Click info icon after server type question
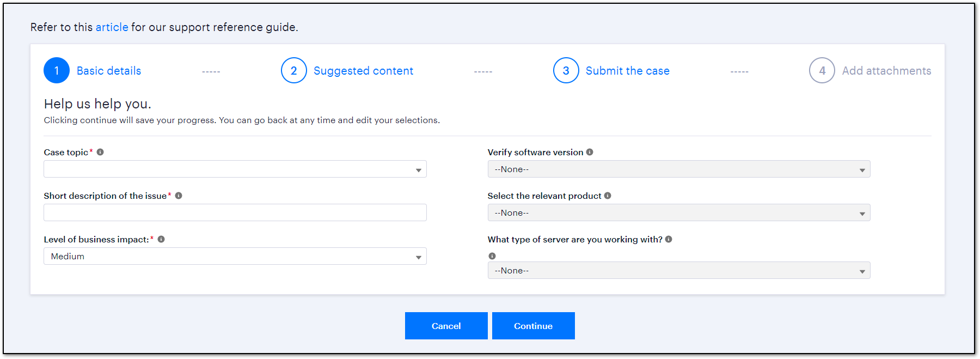 click(669, 239)
